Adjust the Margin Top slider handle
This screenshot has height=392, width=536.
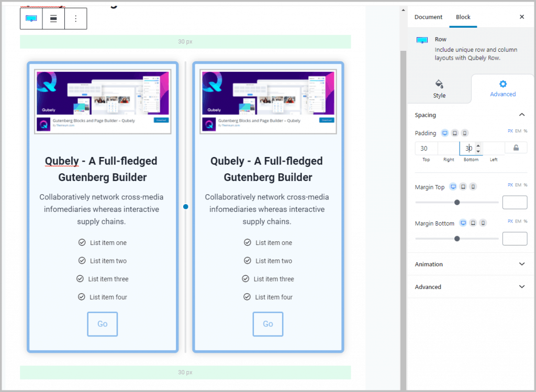[x=457, y=203]
